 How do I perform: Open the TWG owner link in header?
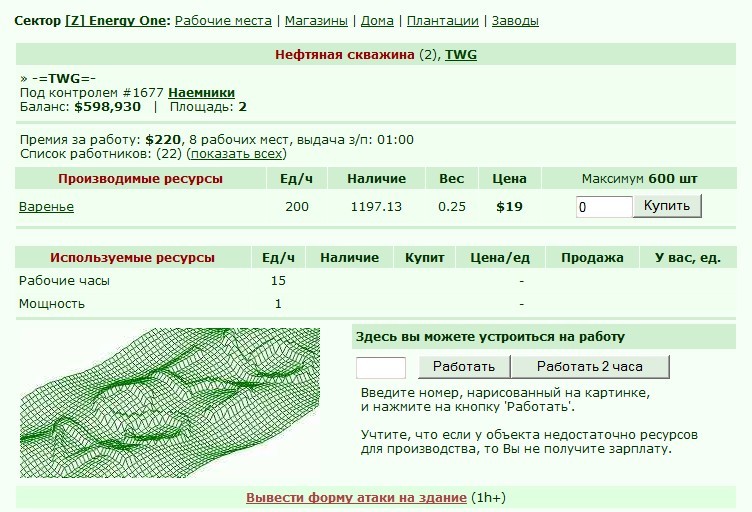point(460,55)
